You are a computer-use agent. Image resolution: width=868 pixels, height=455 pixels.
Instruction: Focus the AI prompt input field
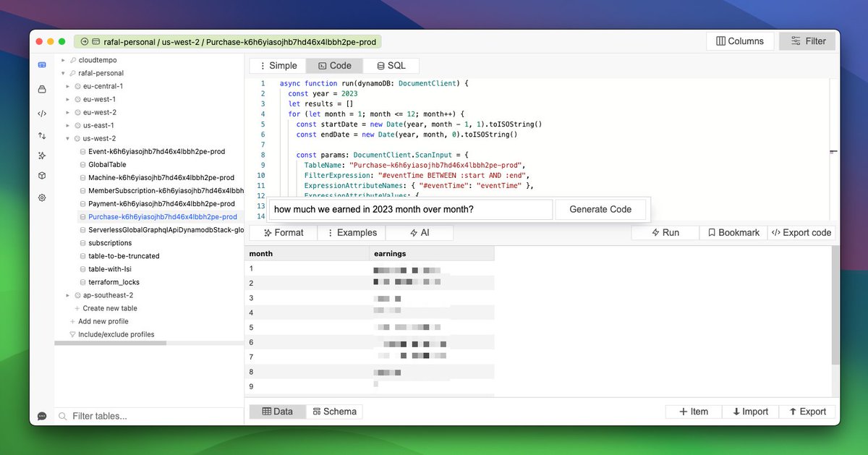click(411, 209)
